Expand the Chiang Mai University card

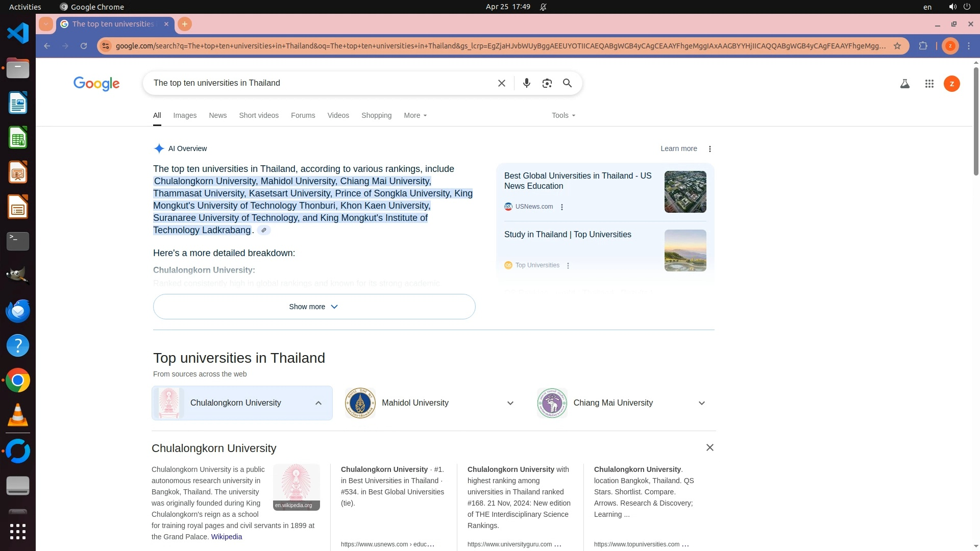click(701, 403)
